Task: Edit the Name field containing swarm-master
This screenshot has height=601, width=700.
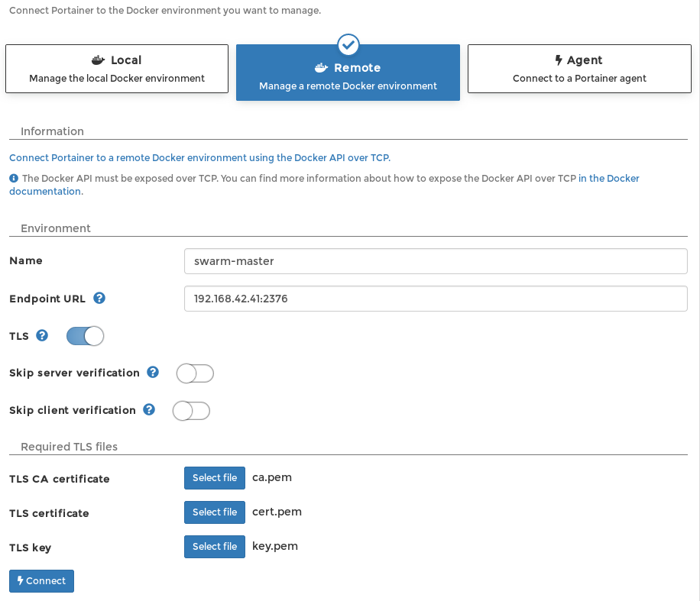Action: 436,261
